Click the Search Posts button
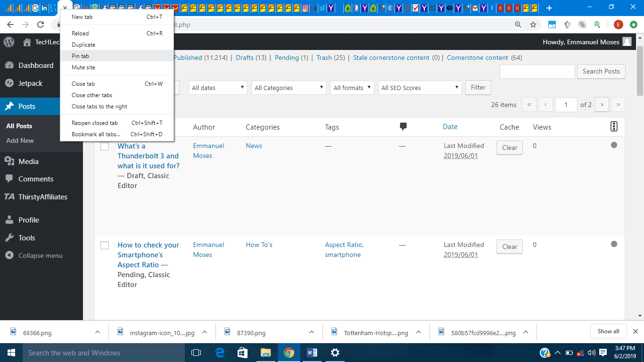644x362 pixels. [x=601, y=71]
